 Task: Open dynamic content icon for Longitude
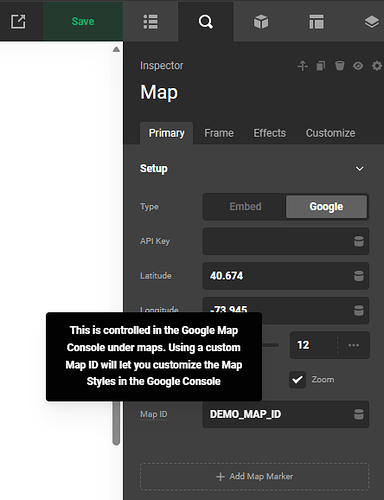click(359, 310)
